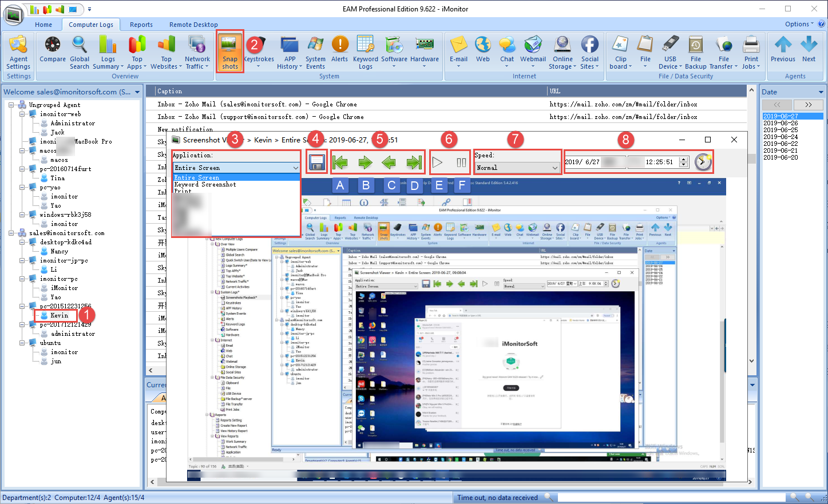The image size is (828, 504).
Task: Switch to the Reports tab
Action: click(141, 25)
